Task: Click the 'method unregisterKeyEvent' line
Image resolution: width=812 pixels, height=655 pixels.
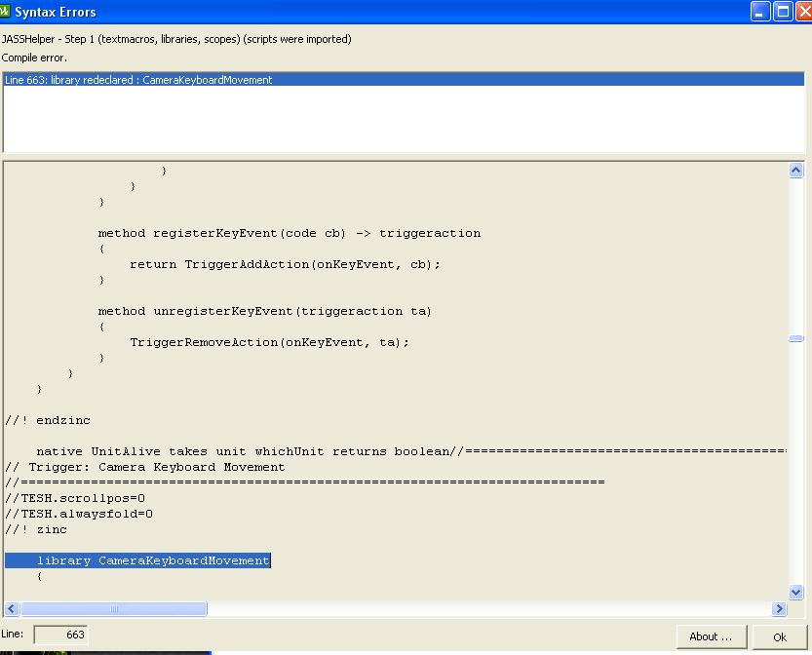Action: coord(264,311)
